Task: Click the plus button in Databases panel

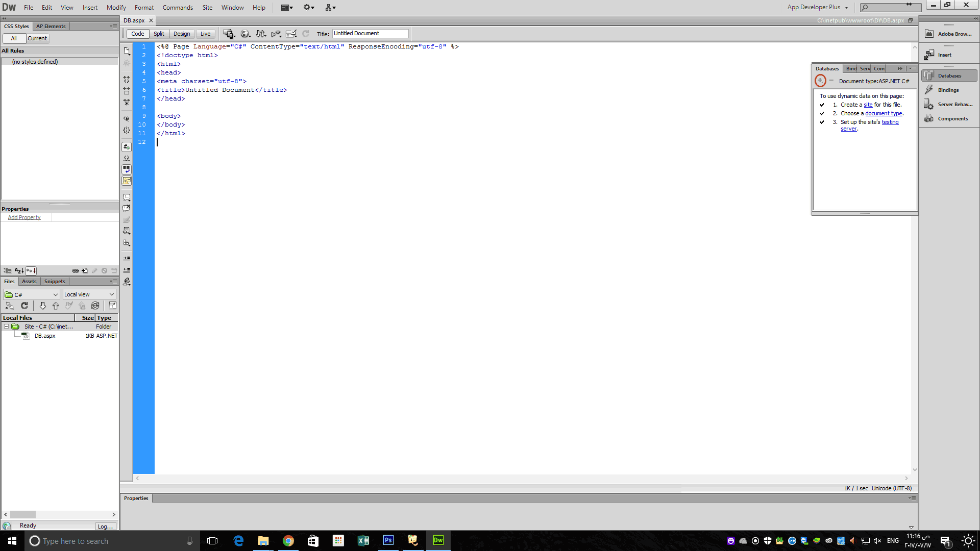Action: coord(820,81)
